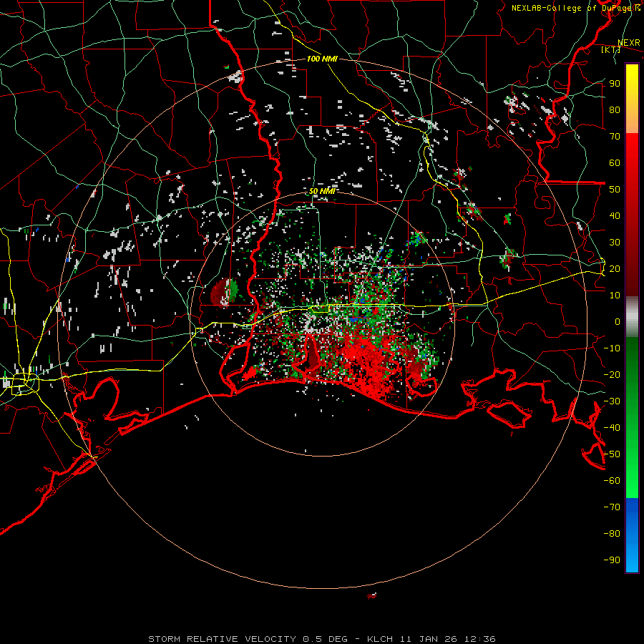Image resolution: width=644 pixels, height=644 pixels.
Task: Click the positive 30 value on velocity scale
Action: 615,243
